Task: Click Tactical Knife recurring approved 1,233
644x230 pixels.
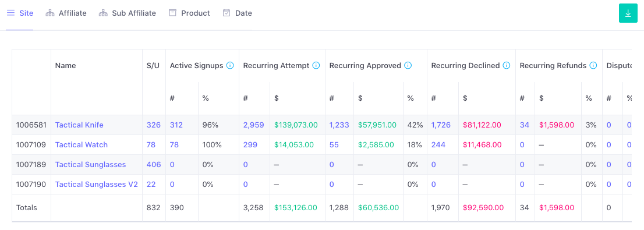Action: 339,125
